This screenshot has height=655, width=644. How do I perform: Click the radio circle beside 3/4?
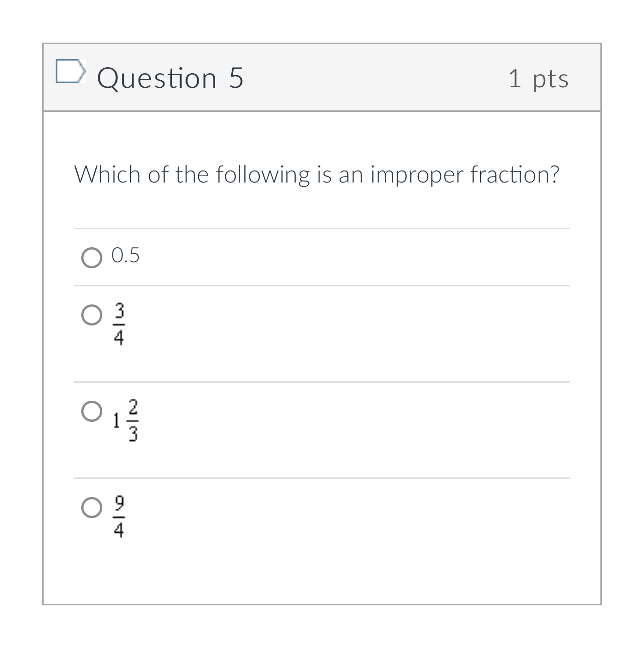pyautogui.click(x=92, y=316)
